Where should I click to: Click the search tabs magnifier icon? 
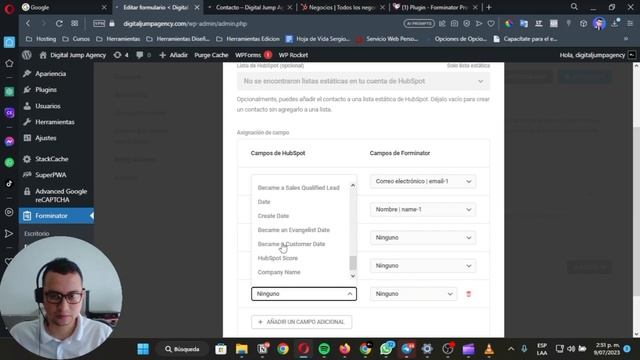pos(574,7)
